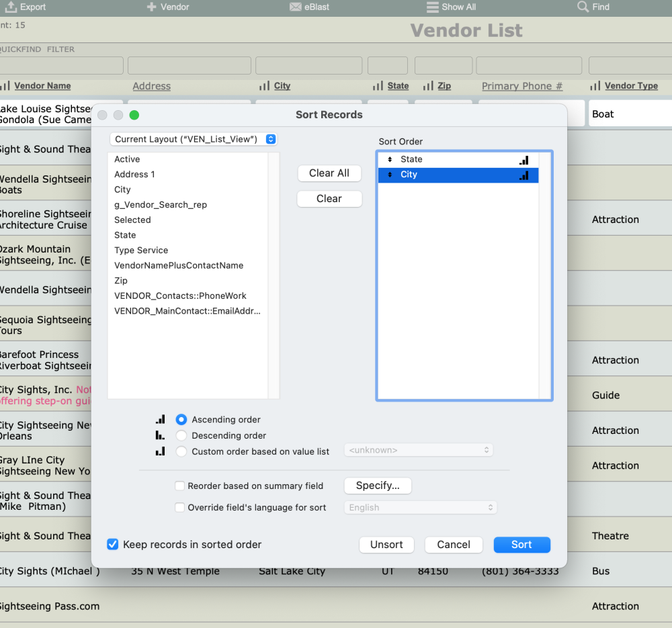Click the Unsort button

click(386, 545)
